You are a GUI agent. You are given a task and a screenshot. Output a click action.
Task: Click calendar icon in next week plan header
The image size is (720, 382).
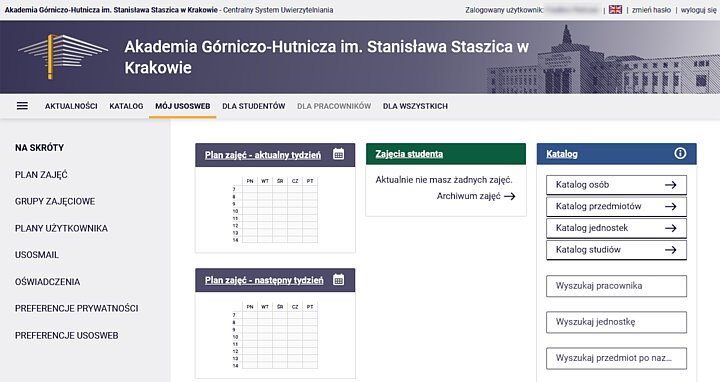coord(338,279)
